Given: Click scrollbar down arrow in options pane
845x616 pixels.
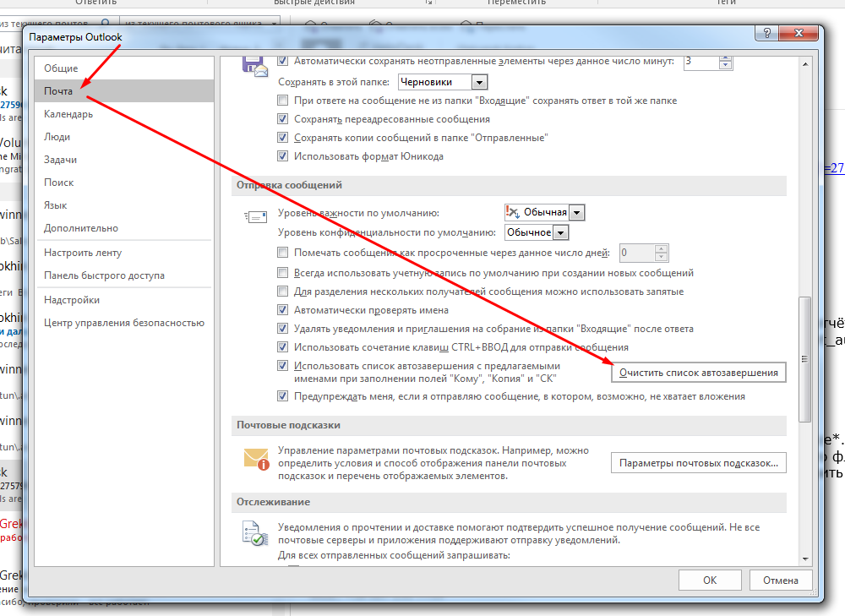Looking at the screenshot, I should point(805,559).
